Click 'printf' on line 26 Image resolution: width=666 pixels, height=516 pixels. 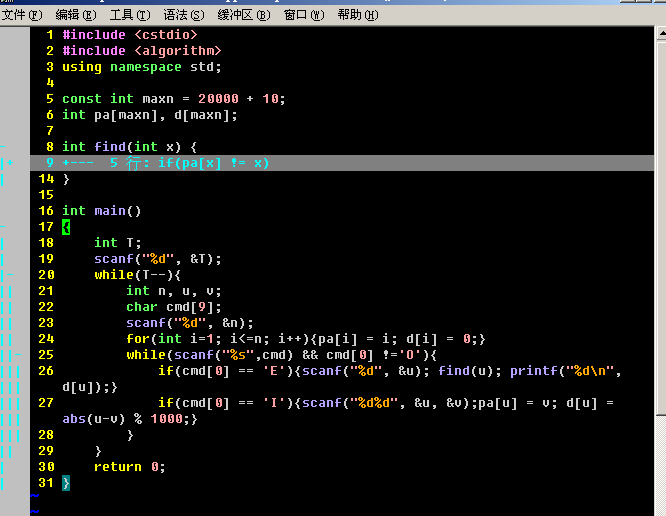coord(533,371)
